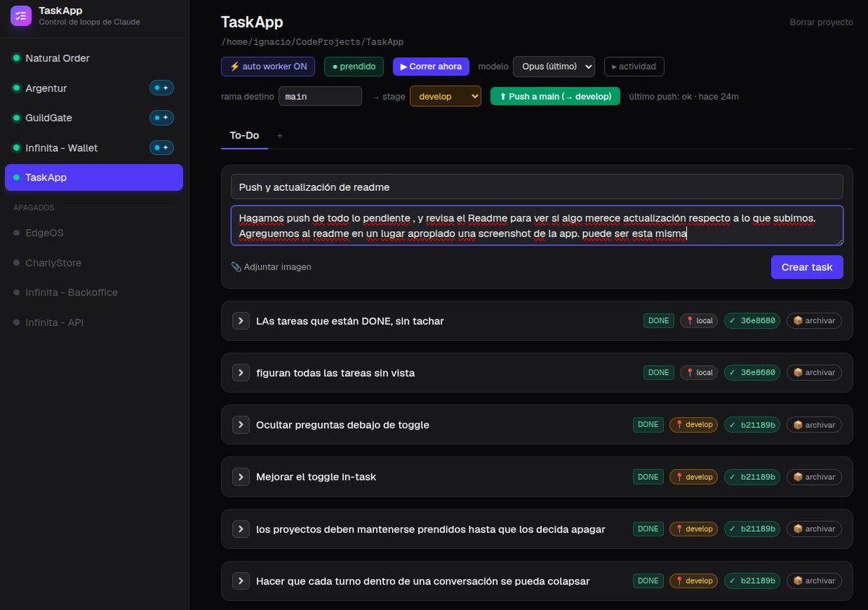Archive task Hacer que cada turno
Viewport: 868px width, 610px height.
point(814,581)
